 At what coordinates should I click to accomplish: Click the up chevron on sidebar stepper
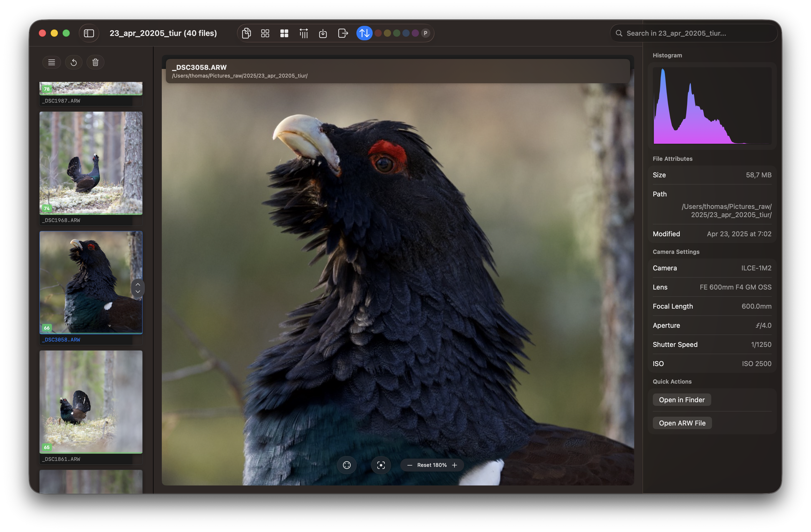pos(138,285)
